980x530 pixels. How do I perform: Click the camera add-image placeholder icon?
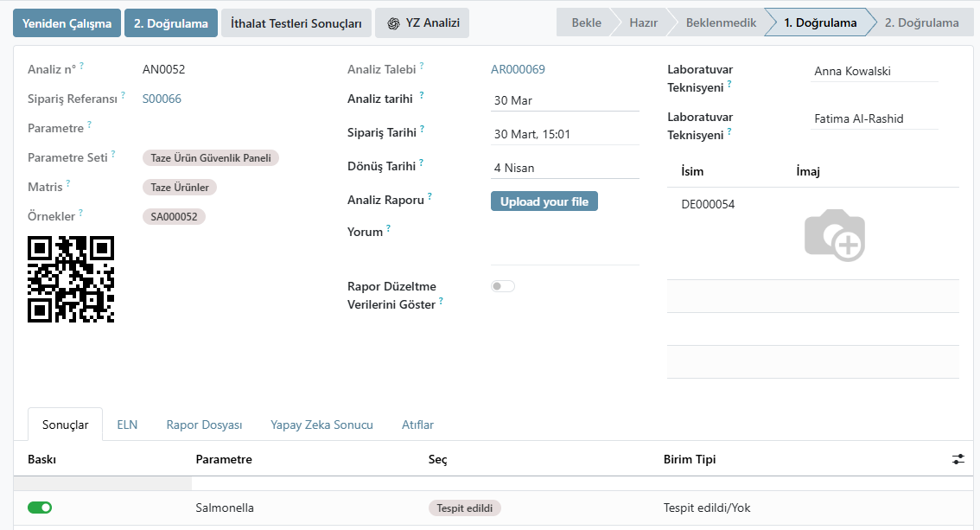[x=834, y=234]
